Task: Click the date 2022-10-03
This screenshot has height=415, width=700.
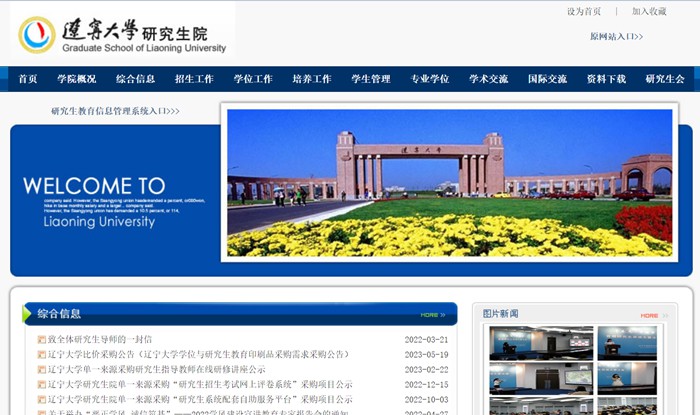Action: (426, 399)
